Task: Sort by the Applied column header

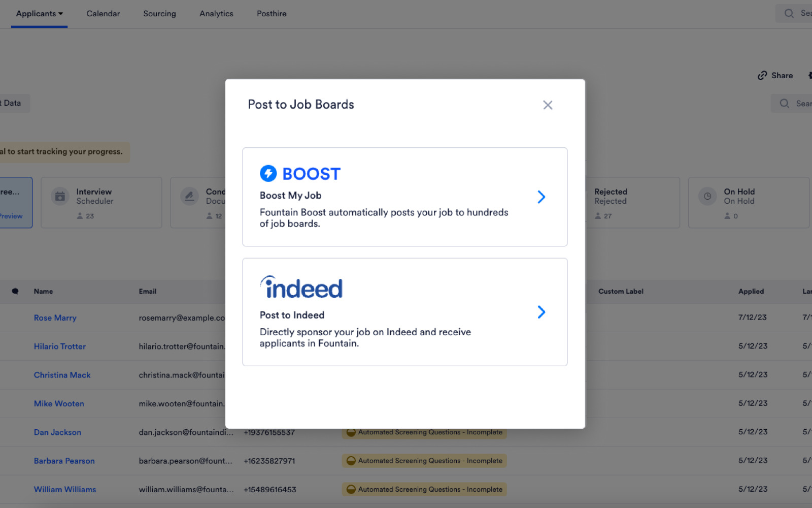Action: click(751, 291)
